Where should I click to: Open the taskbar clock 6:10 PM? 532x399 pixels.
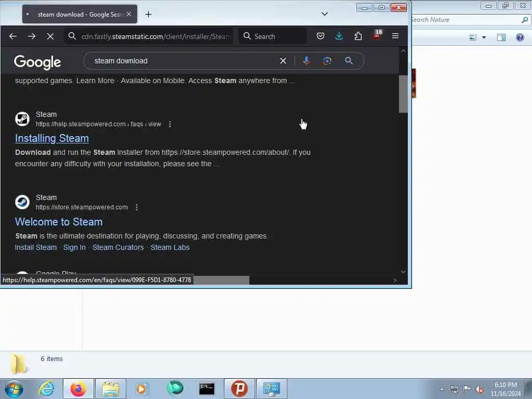pyautogui.click(x=506, y=389)
